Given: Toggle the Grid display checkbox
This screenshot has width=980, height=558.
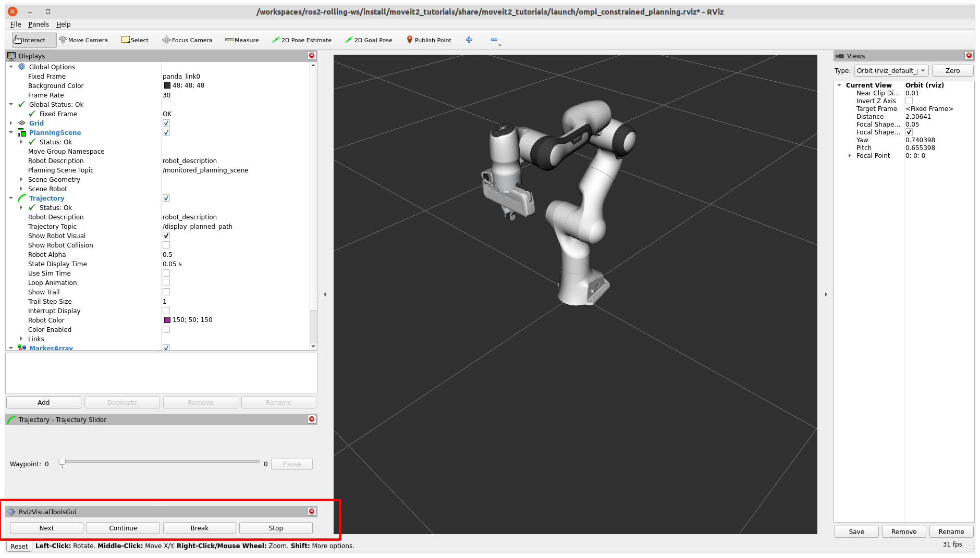Looking at the screenshot, I should [166, 123].
